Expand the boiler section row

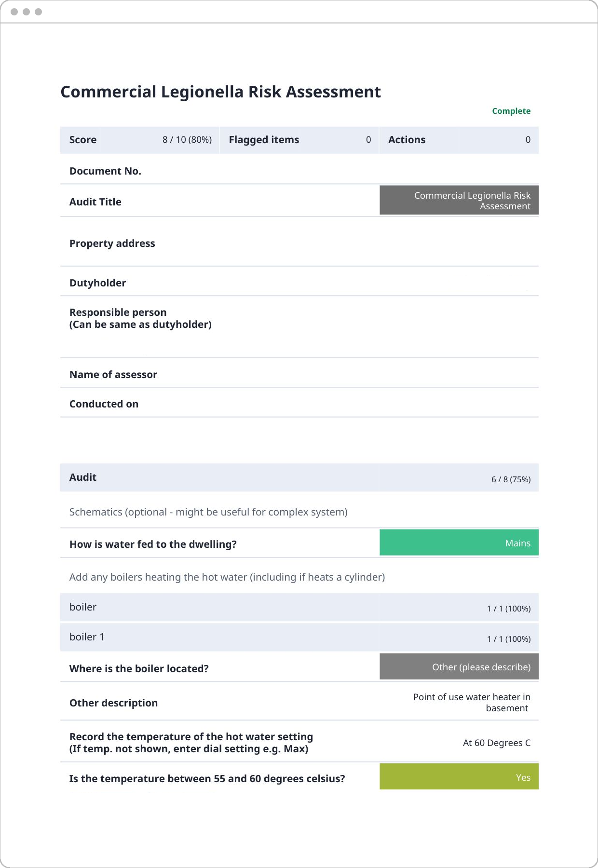(299, 608)
